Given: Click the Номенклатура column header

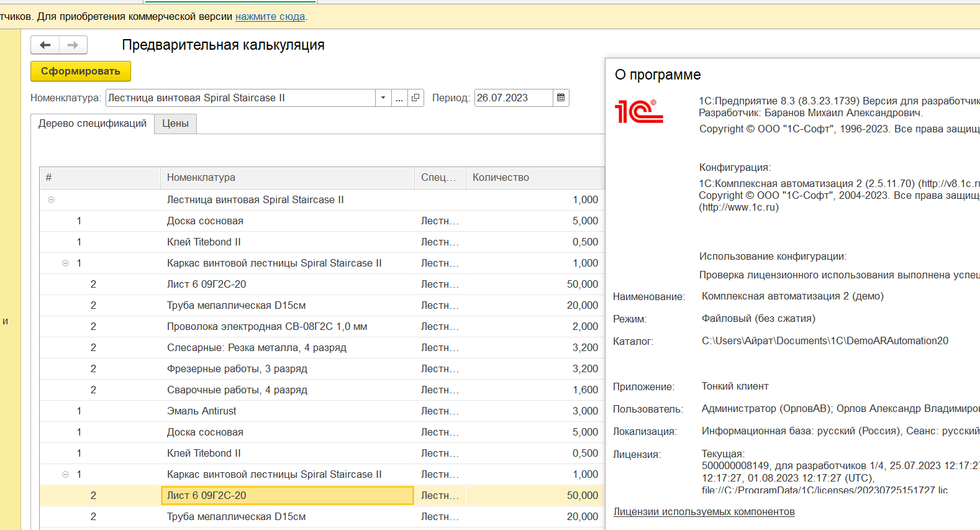Looking at the screenshot, I should [x=288, y=178].
